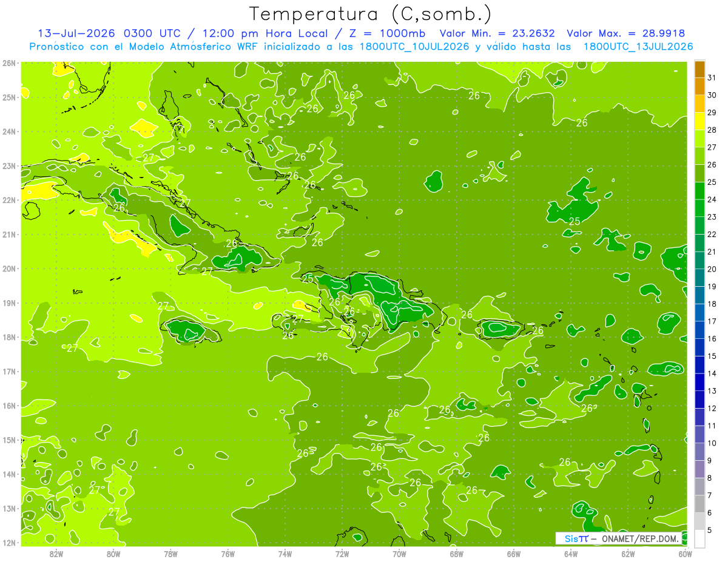Click the latitude axis label "22N"
Screen dimensions: 728x562
[x=9, y=200]
